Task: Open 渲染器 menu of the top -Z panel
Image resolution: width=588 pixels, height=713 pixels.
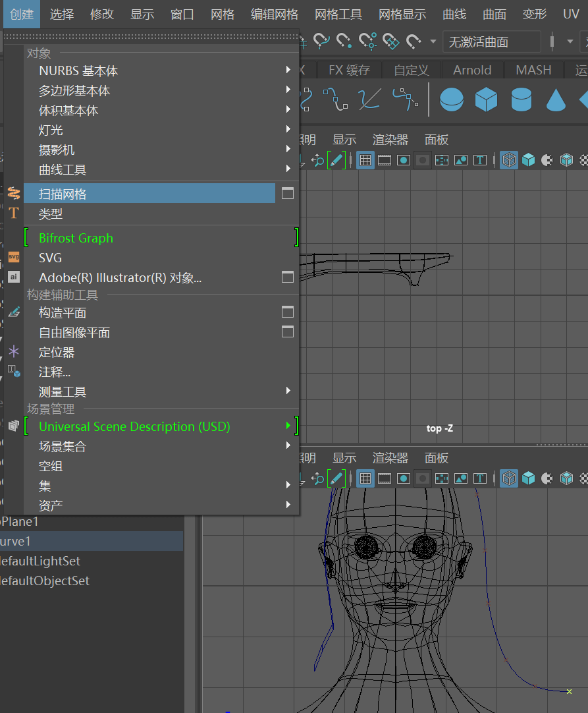Action: (390, 140)
